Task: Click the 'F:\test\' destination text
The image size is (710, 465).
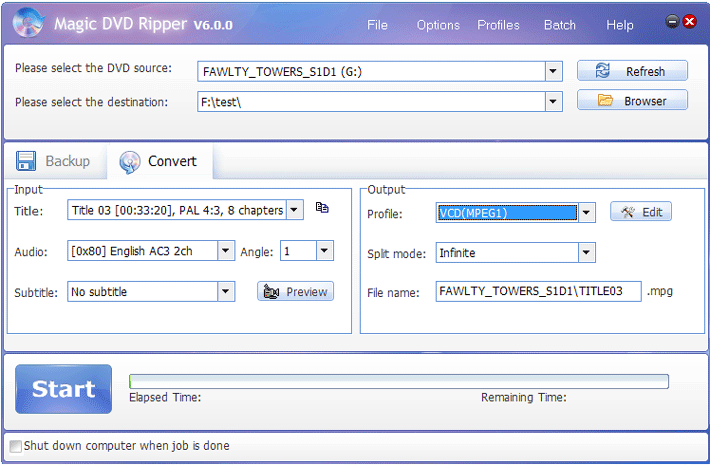Action: click(221, 102)
